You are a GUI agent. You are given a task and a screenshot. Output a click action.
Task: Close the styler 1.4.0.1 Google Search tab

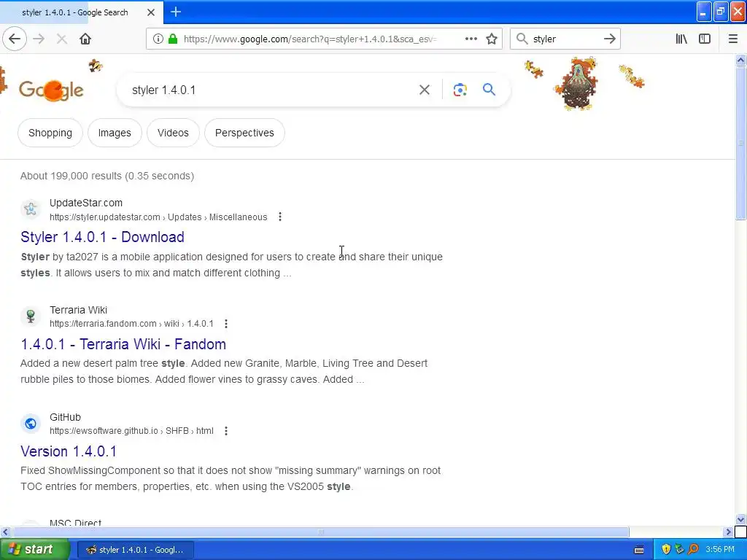click(x=151, y=12)
